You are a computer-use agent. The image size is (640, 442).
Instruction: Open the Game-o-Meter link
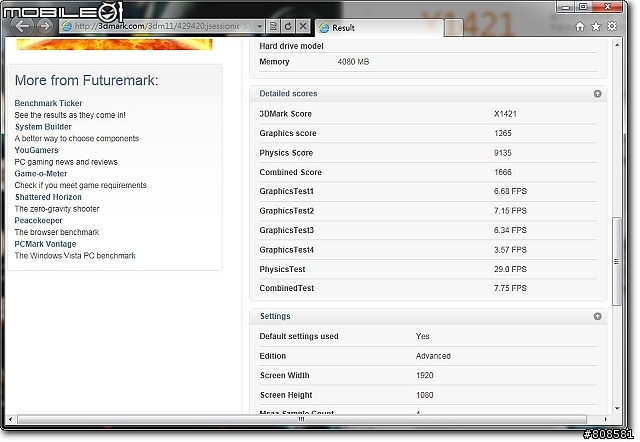point(41,174)
